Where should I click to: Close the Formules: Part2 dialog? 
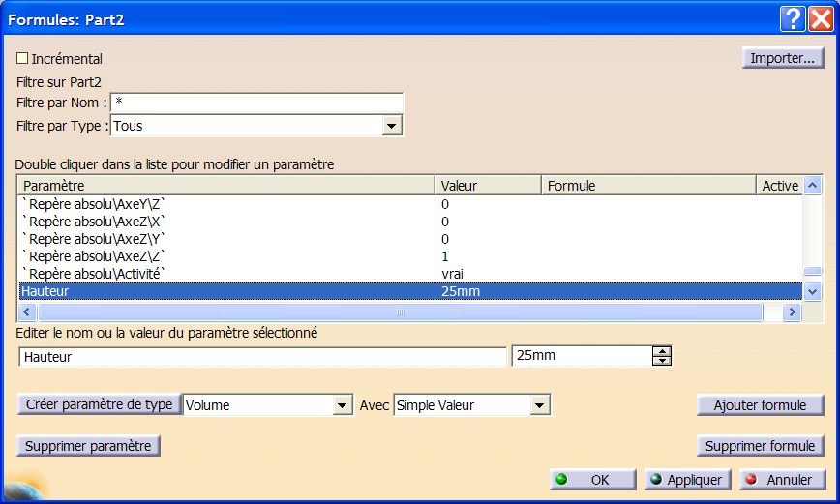click(x=821, y=18)
